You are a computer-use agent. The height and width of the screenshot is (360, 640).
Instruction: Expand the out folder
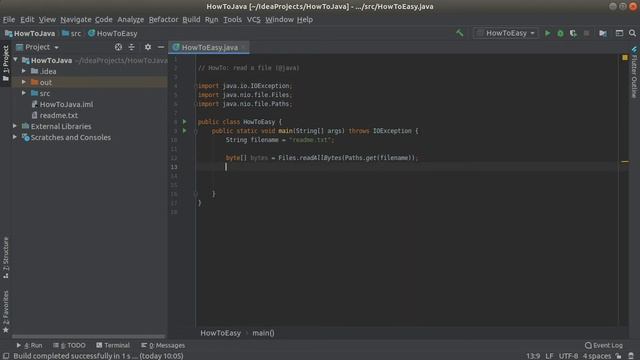pyautogui.click(x=24, y=82)
